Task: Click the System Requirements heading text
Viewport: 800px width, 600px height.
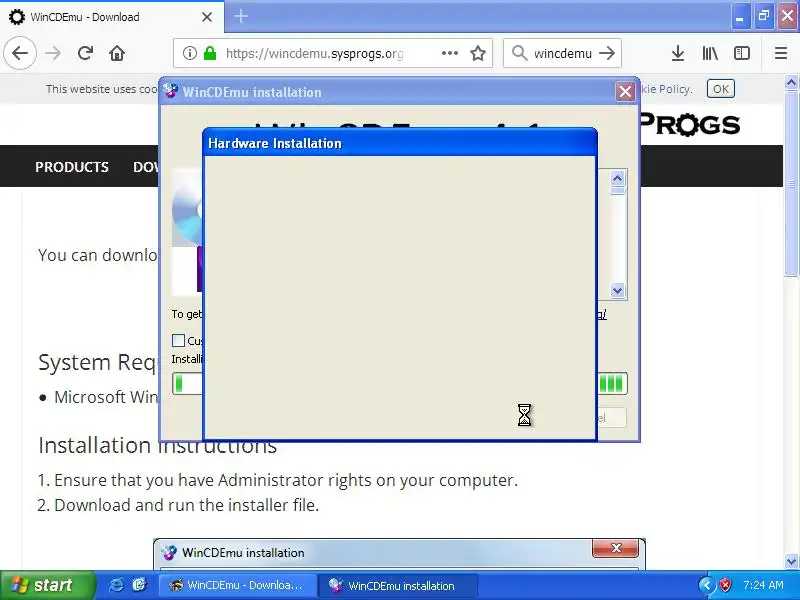Action: click(x=98, y=363)
